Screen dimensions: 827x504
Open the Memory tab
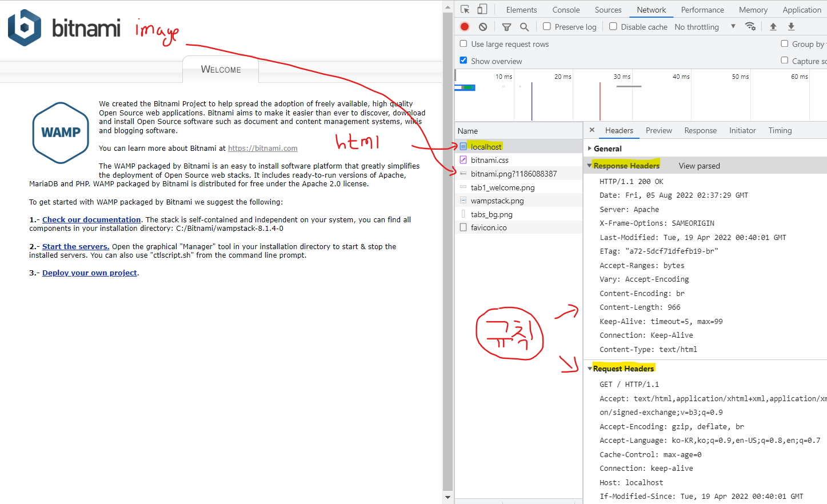coord(753,10)
